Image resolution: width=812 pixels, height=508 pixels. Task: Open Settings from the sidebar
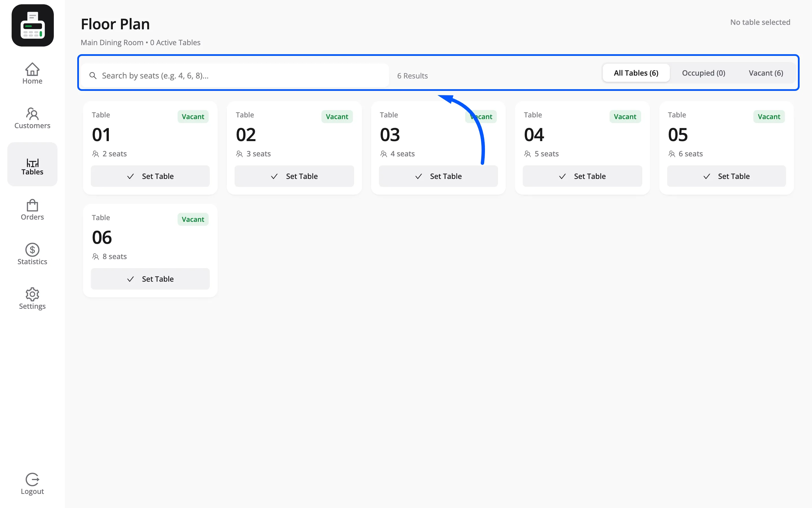[x=32, y=299]
